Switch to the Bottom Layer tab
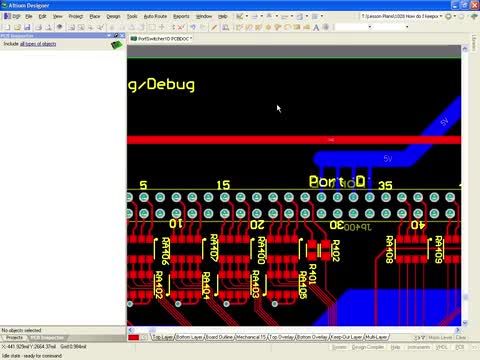480x360 pixels. [x=189, y=337]
